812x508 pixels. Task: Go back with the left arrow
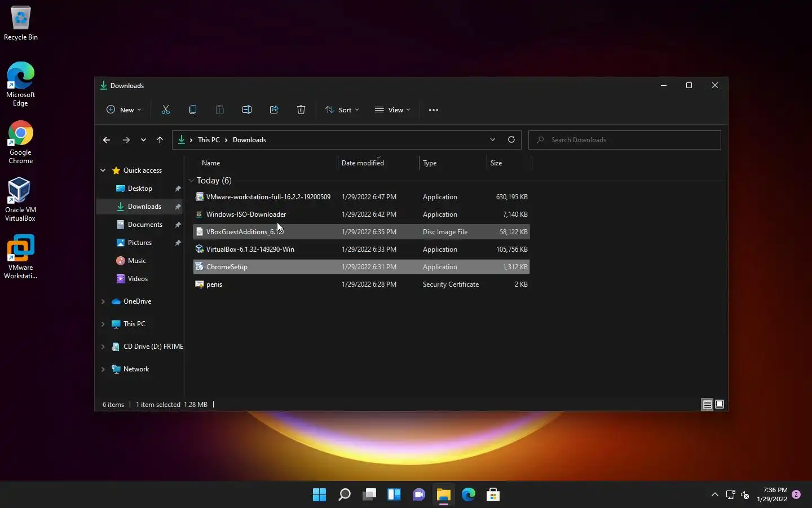[107, 140]
